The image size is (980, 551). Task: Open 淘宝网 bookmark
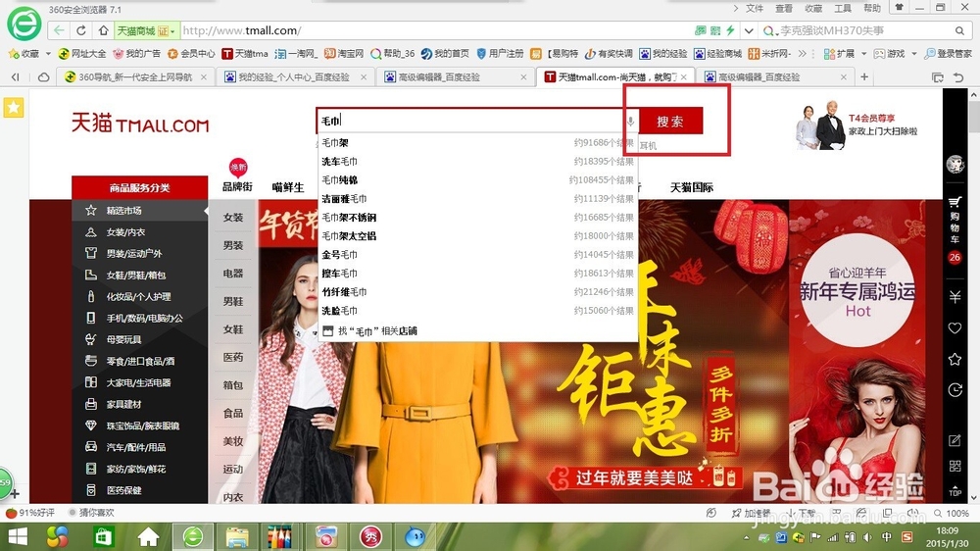[x=344, y=54]
